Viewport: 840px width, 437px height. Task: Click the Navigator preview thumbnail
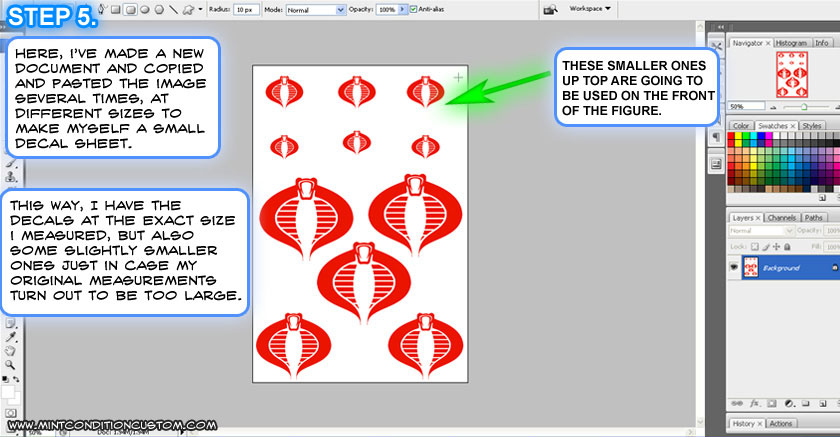pos(792,74)
